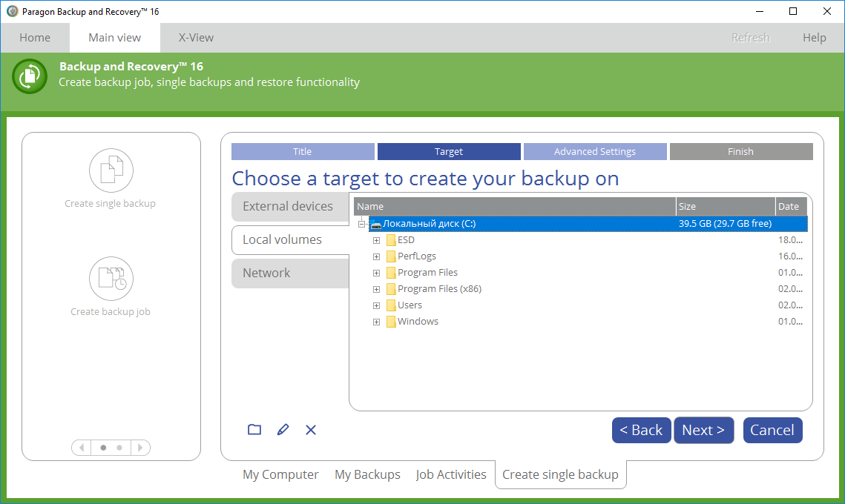Expand the Program Files folder

pos(377,273)
